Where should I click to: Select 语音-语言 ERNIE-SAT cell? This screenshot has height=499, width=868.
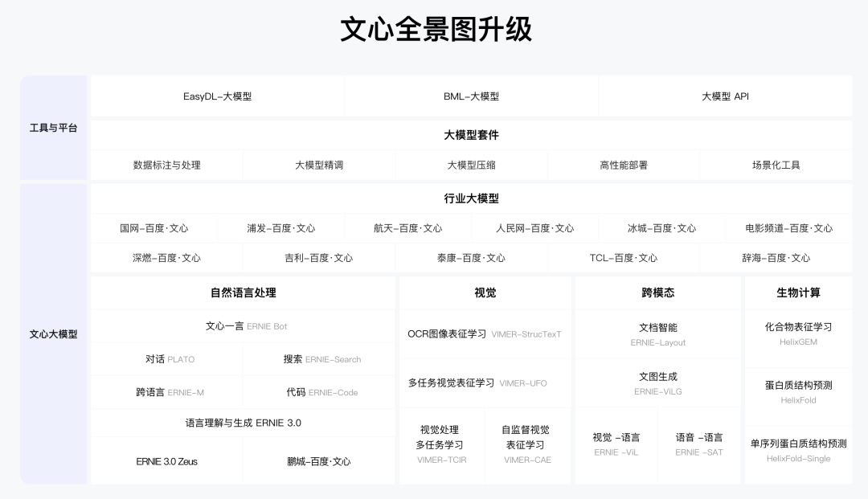(699, 445)
